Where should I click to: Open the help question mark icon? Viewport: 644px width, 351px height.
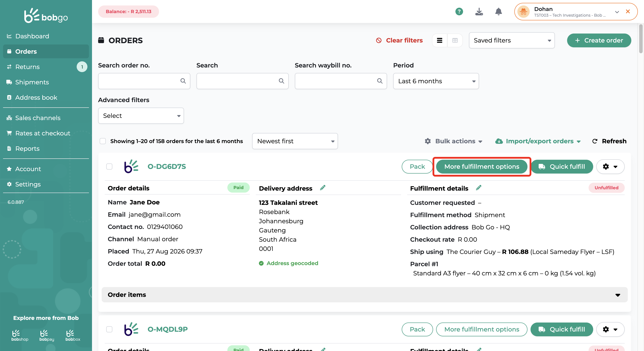point(459,11)
